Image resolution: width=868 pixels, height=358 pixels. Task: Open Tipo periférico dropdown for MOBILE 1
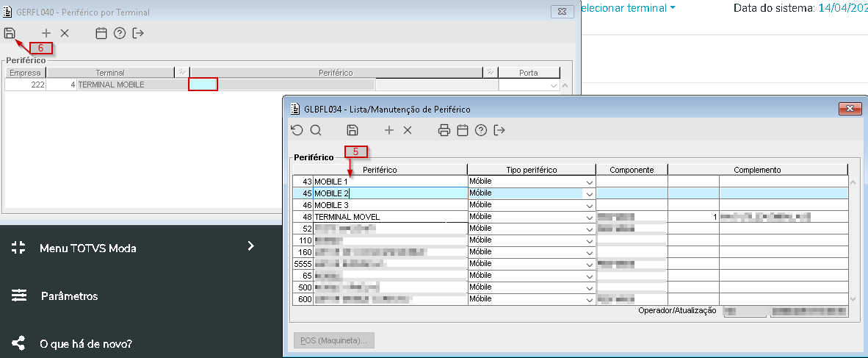[x=590, y=182]
